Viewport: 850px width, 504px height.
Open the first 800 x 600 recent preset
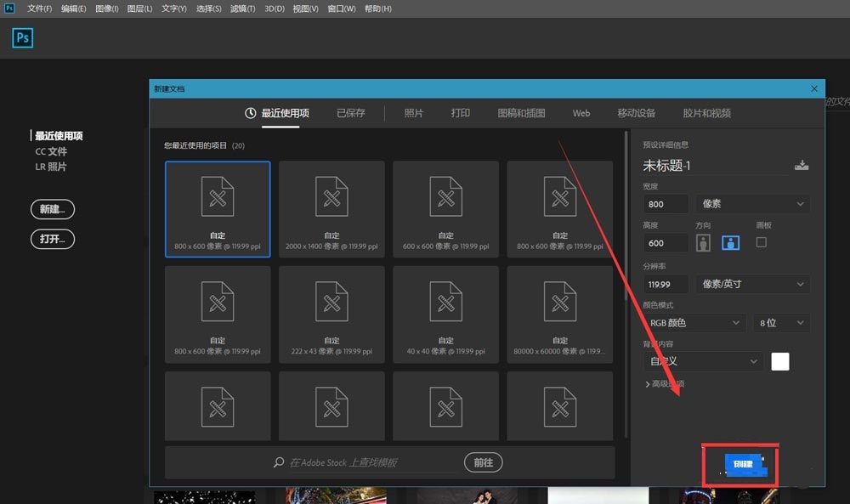point(218,208)
